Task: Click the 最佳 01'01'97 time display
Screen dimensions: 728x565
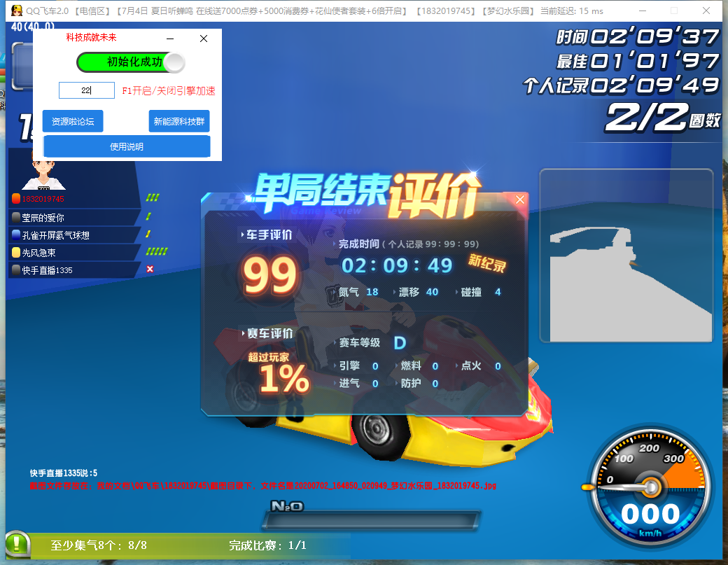Action: coord(638,62)
